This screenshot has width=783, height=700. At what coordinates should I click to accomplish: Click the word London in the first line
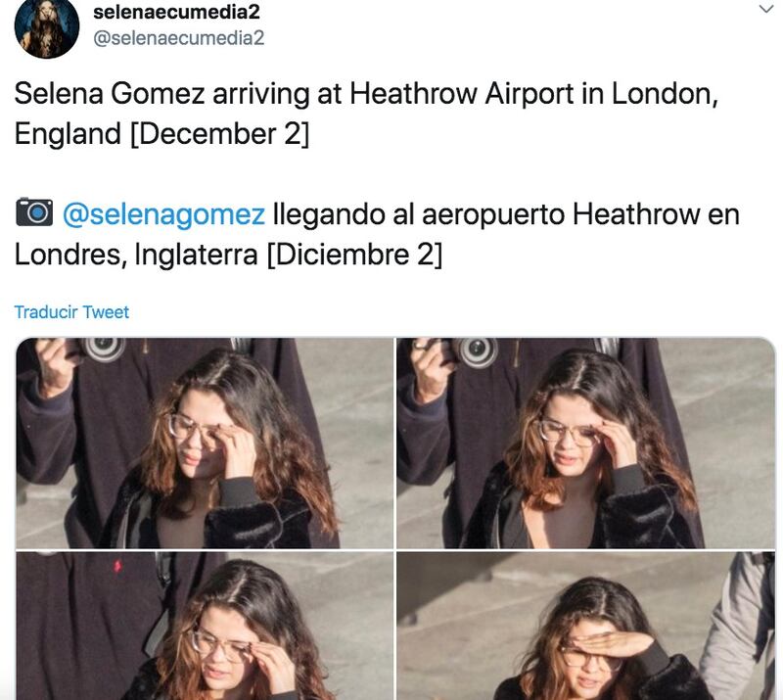(x=665, y=93)
